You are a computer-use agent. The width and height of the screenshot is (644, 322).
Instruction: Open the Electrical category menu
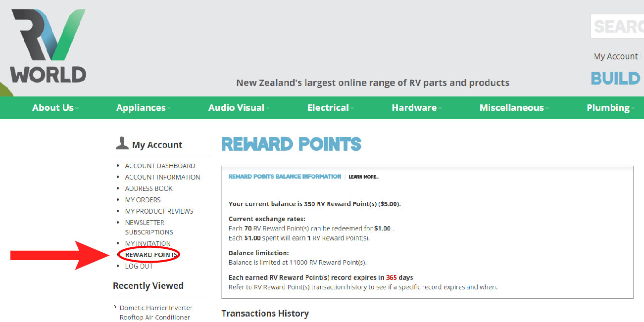331,107
